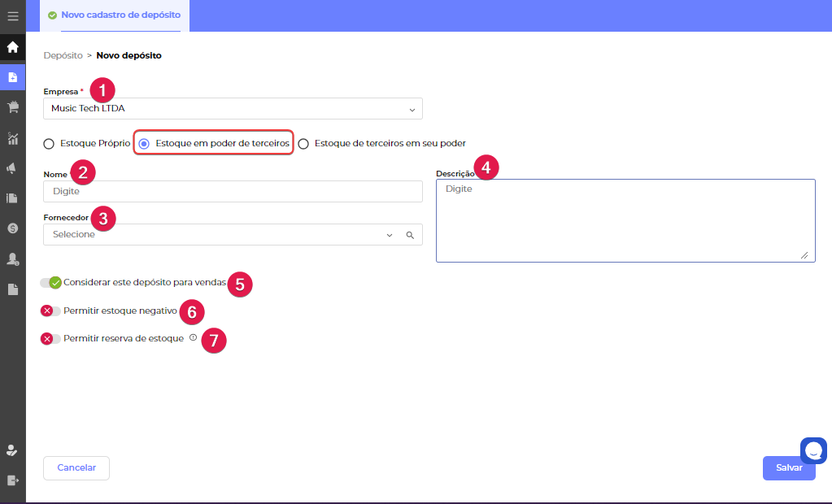Viewport: 832px width, 504px height.
Task: Open the chart reports icon in sidebar
Action: point(12,138)
